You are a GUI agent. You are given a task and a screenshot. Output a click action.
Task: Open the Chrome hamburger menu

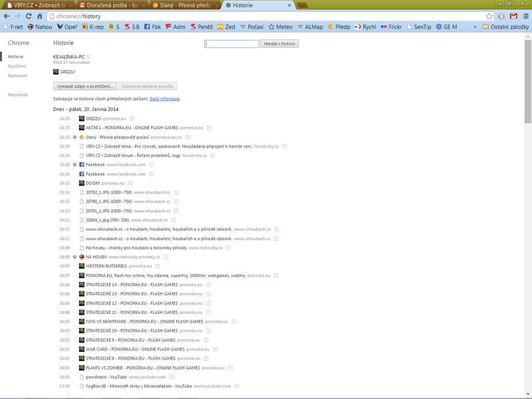[524, 15]
